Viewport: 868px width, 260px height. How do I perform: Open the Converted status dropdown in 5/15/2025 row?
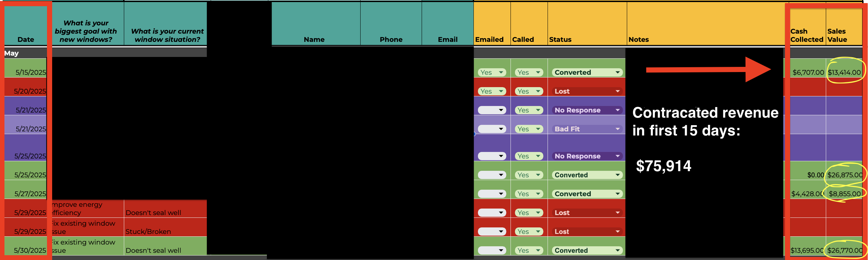point(587,72)
